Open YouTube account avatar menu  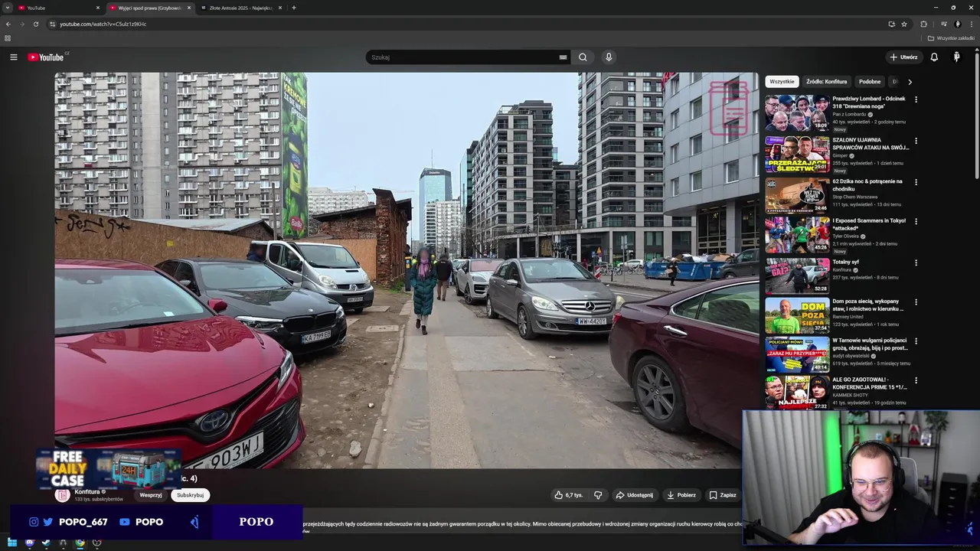956,57
